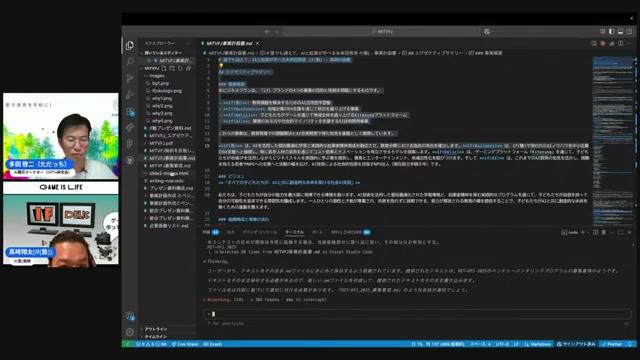This screenshot has height=360, width=640.
Task: Go forward using the title bar arrow
Action: coord(276,31)
